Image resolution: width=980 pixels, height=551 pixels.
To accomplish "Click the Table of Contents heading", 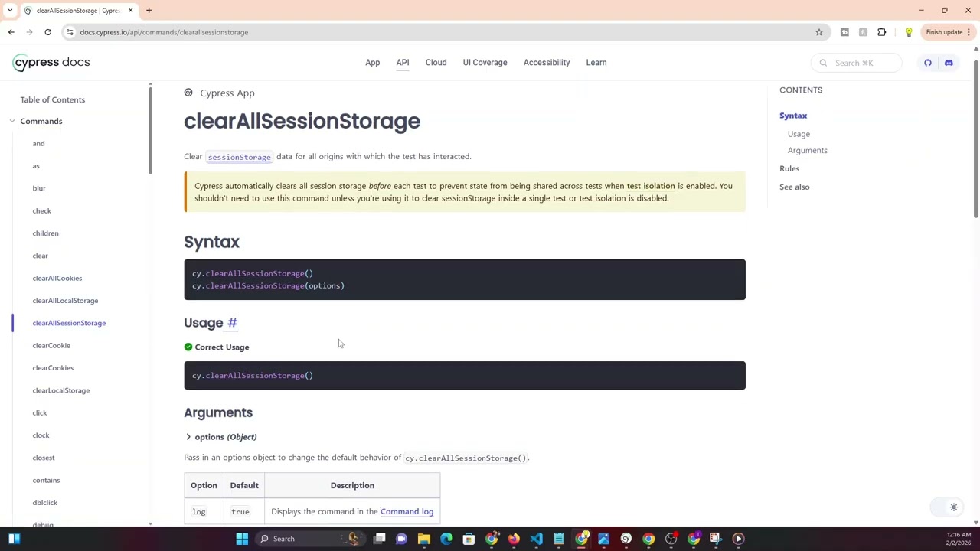I will 52,99.
